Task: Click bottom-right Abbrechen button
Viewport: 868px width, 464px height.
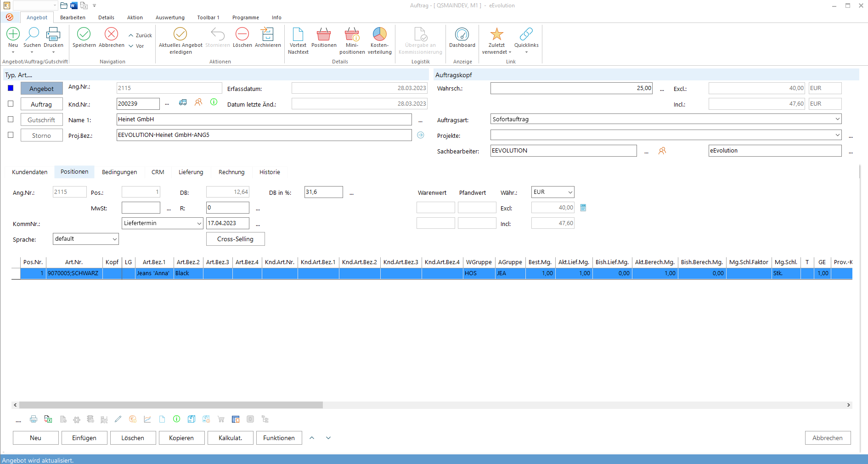Action: [828, 438]
